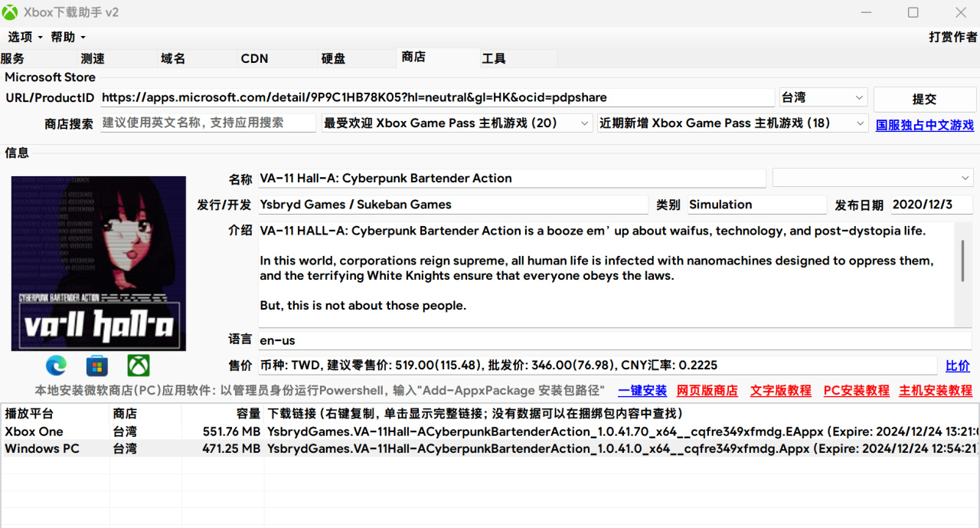Image resolution: width=980 pixels, height=528 pixels.
Task: Click 471.25 MB size cell
Action: tap(231, 448)
